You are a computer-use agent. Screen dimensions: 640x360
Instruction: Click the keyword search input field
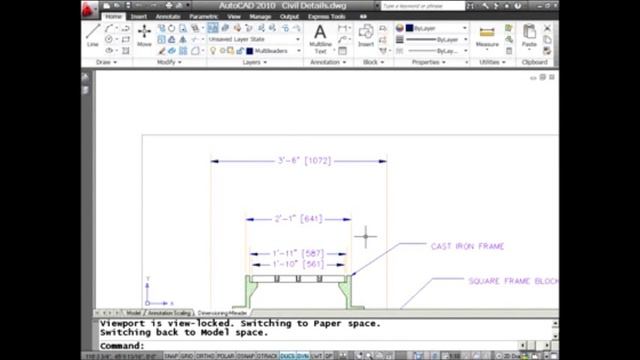coord(422,6)
